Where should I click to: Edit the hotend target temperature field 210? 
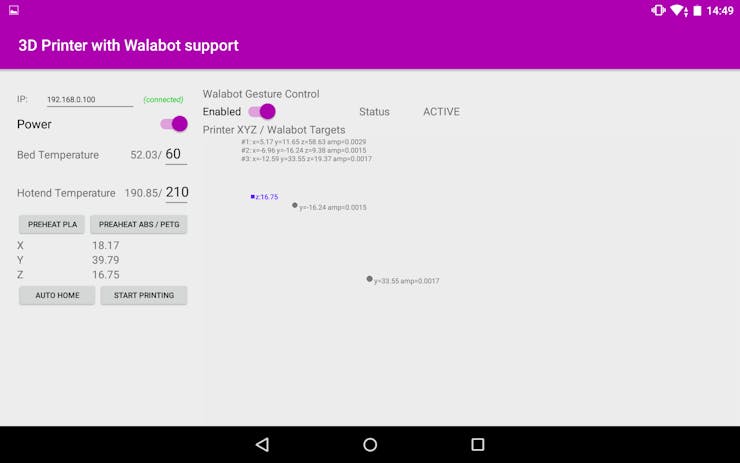point(177,193)
